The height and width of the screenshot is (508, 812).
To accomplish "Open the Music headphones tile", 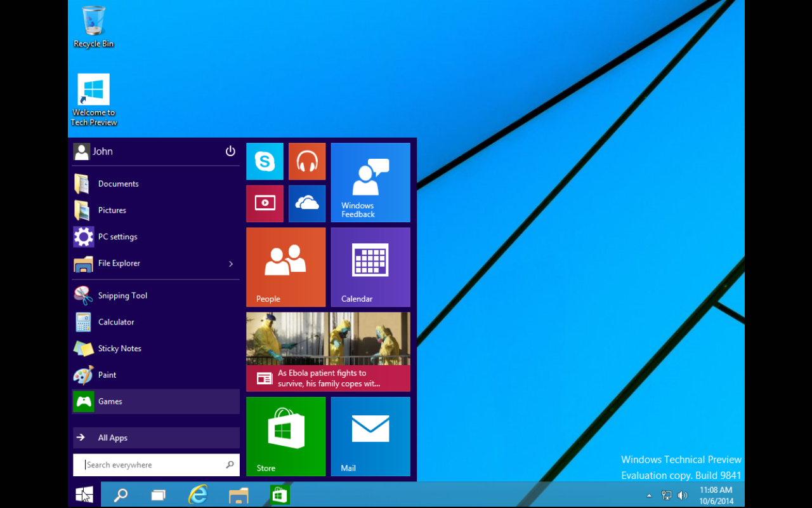I will [x=307, y=161].
